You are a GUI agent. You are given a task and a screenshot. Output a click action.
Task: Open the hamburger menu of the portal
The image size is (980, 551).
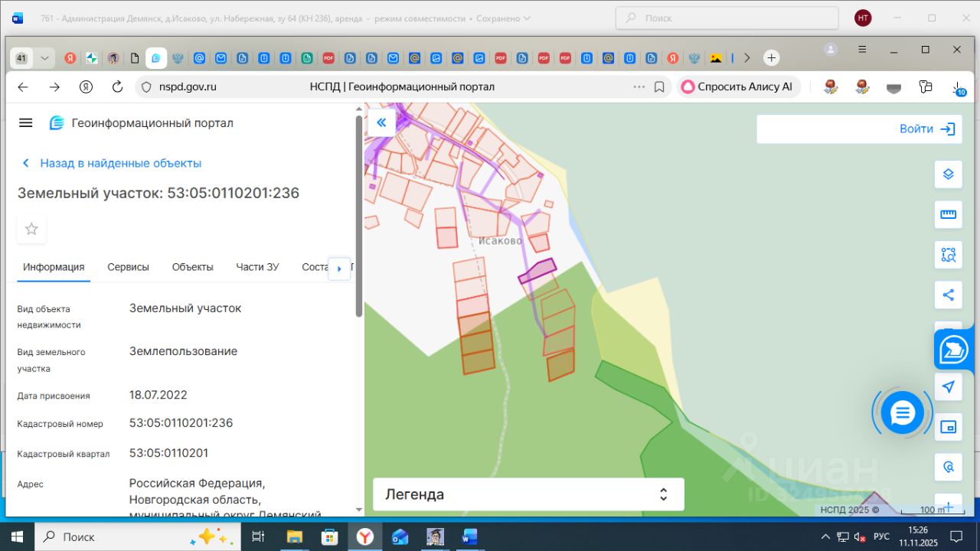tap(26, 123)
